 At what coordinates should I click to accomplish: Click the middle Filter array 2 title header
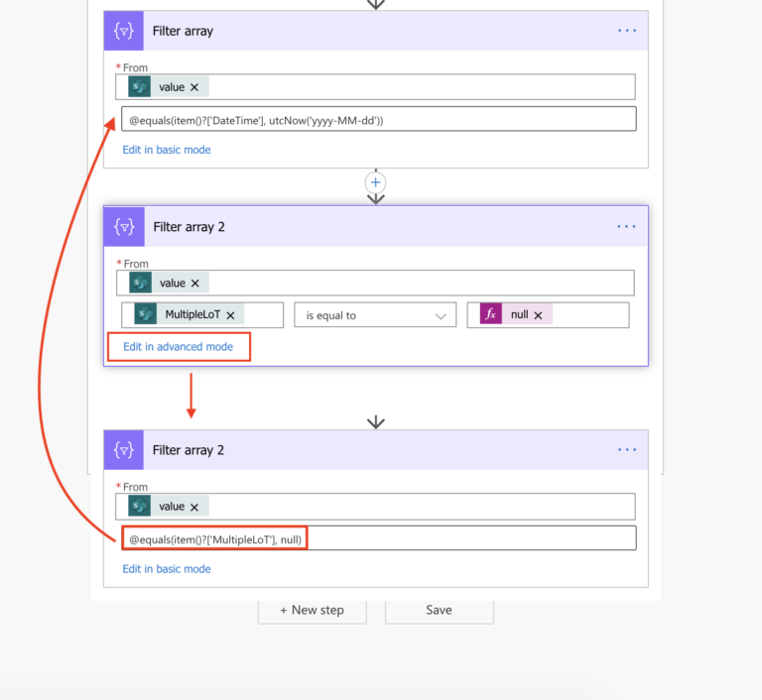[x=376, y=226]
